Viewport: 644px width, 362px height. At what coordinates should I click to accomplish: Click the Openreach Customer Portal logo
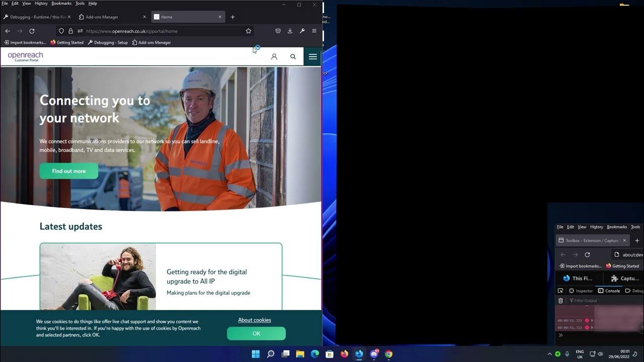[x=26, y=56]
